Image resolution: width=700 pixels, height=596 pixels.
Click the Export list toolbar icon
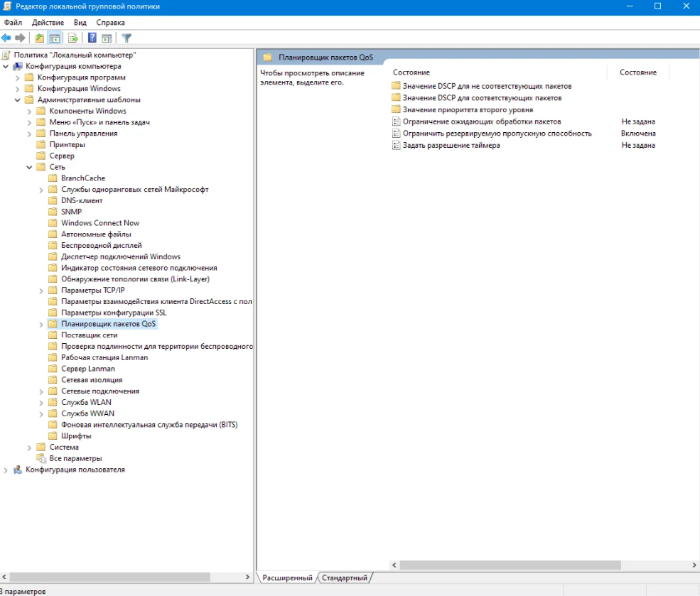(x=72, y=38)
